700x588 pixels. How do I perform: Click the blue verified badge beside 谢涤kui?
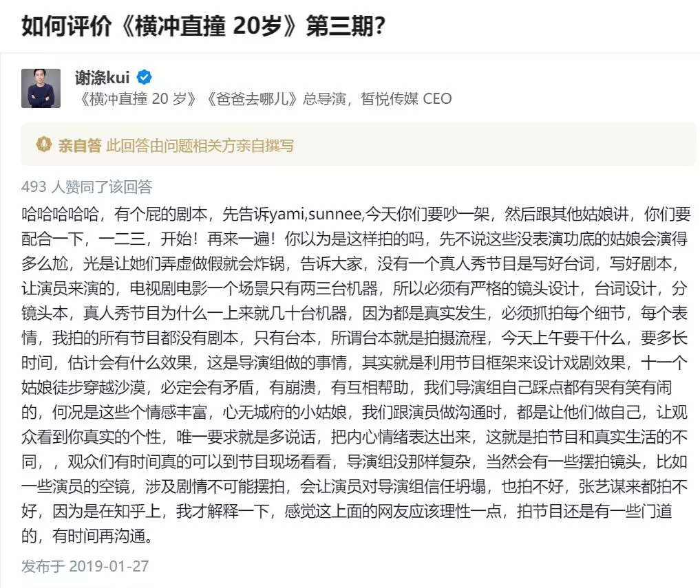pos(145,77)
